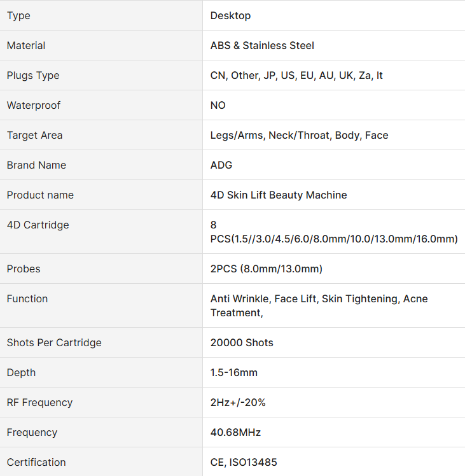Screen dimensions: 465x476
Task: Click the "20000 Shots" value
Action: point(242,342)
